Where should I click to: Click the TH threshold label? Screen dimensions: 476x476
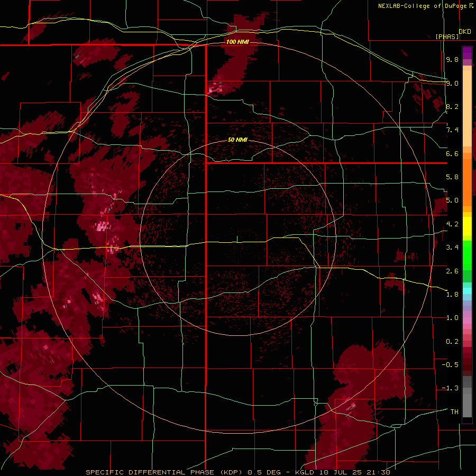click(454, 412)
